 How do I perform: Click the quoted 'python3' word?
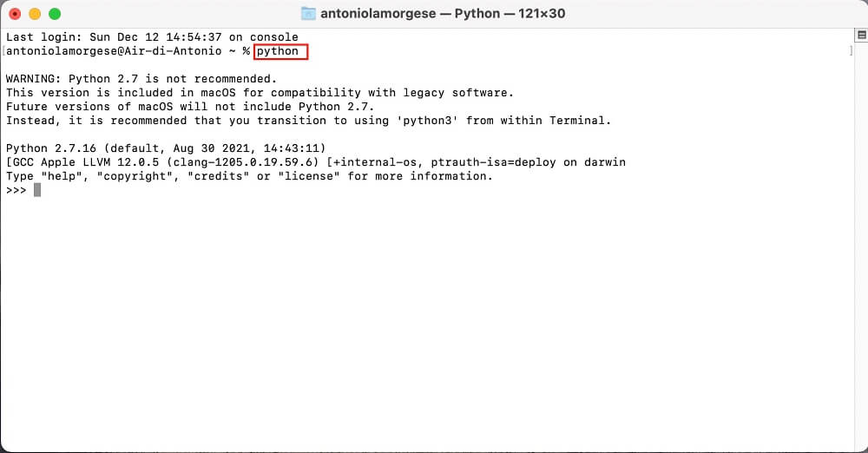click(x=427, y=120)
